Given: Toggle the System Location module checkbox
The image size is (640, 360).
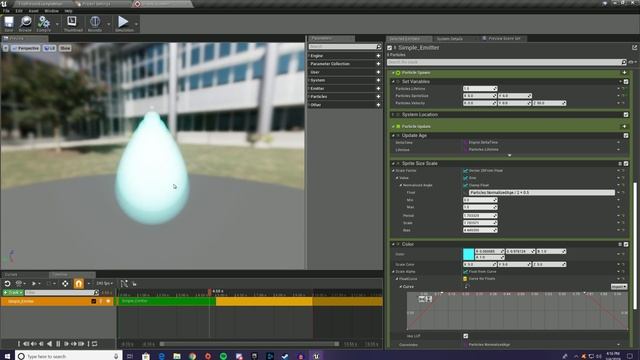Looking at the screenshot, I should pyautogui.click(x=626, y=115).
